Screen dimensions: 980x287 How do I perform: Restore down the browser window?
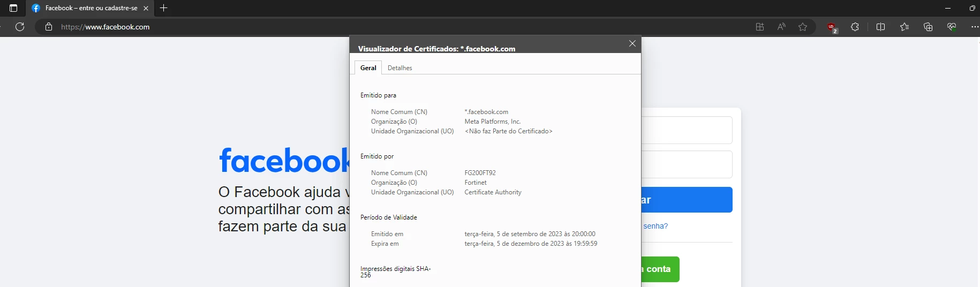point(972,8)
